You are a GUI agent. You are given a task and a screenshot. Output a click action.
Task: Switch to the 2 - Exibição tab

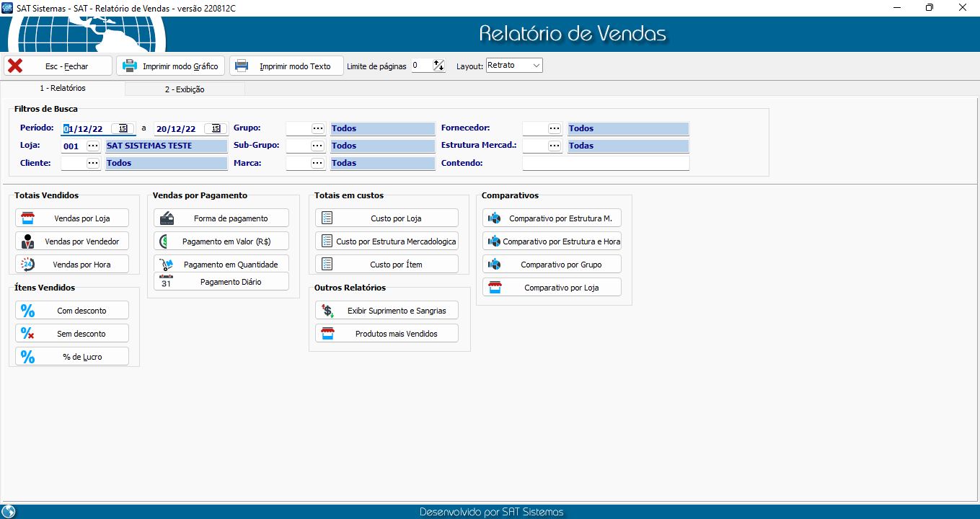click(185, 89)
